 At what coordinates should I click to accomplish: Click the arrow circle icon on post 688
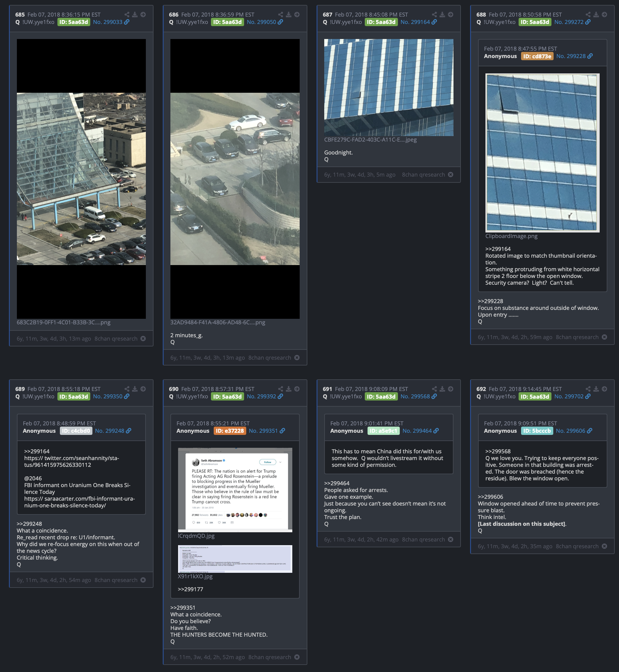(x=604, y=14)
